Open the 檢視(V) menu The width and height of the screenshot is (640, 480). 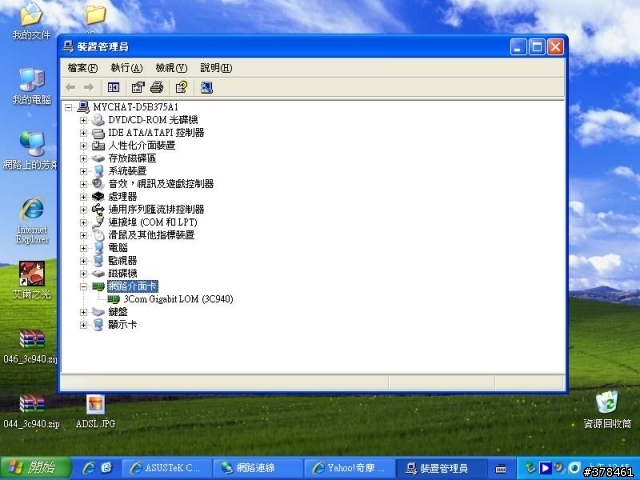(171, 68)
